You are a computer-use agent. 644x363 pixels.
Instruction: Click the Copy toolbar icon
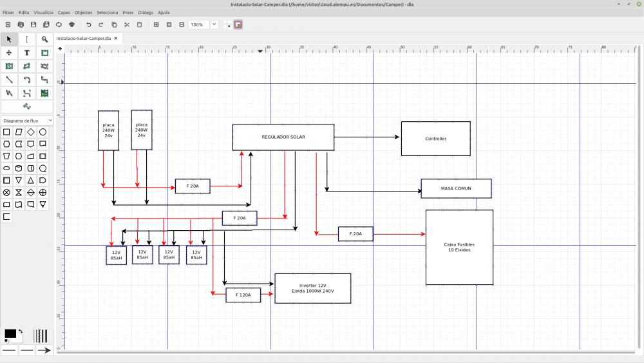(114, 25)
